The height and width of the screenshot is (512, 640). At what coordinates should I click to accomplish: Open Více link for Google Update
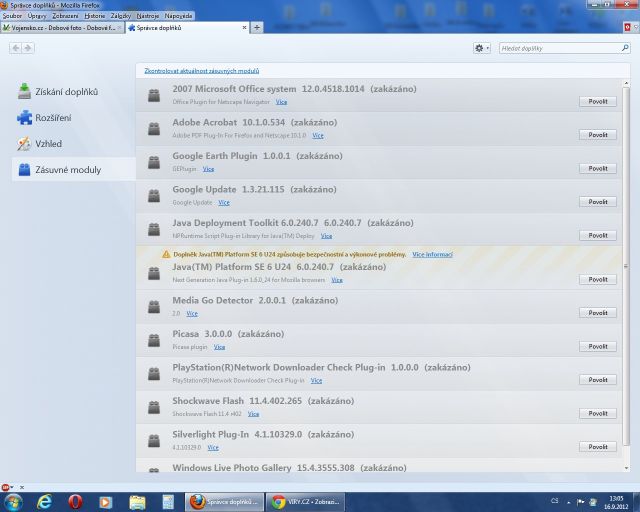[224, 203]
